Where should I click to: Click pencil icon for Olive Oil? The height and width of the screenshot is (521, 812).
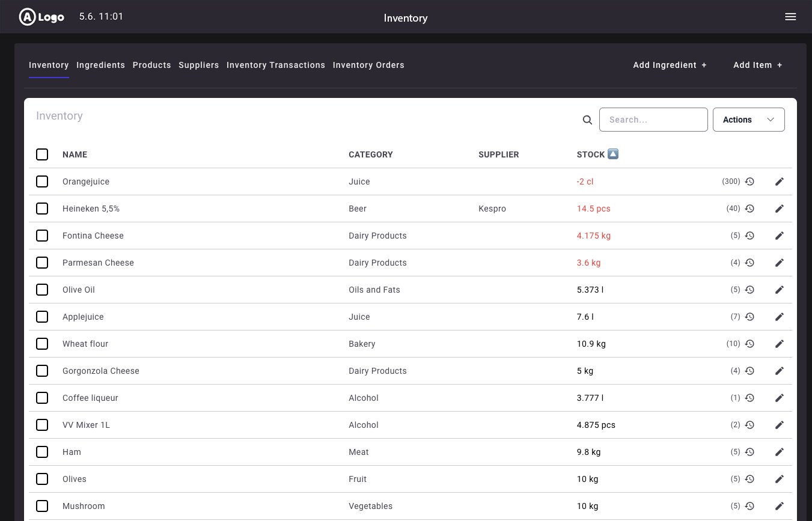tap(779, 290)
